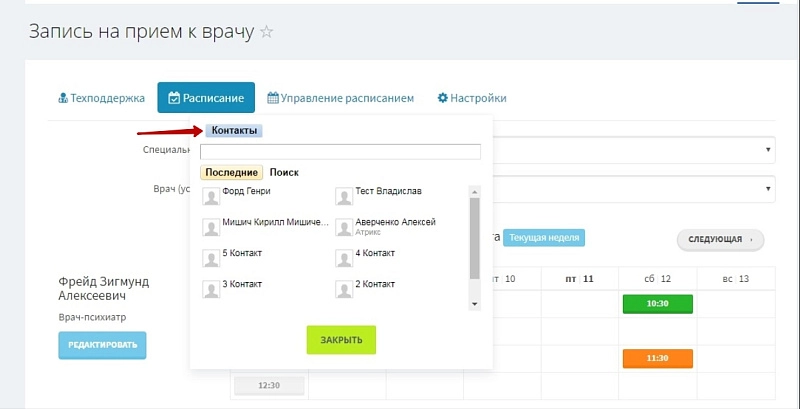Switch to the Поиск tab in popup
Screen dimensions: 800x409
284,172
